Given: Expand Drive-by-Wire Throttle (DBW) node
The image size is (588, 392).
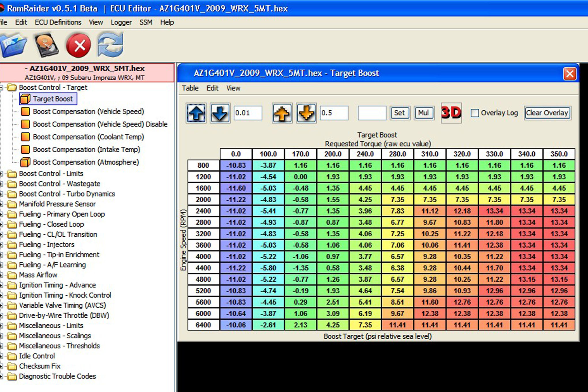Looking at the screenshot, I should [x=1, y=316].
